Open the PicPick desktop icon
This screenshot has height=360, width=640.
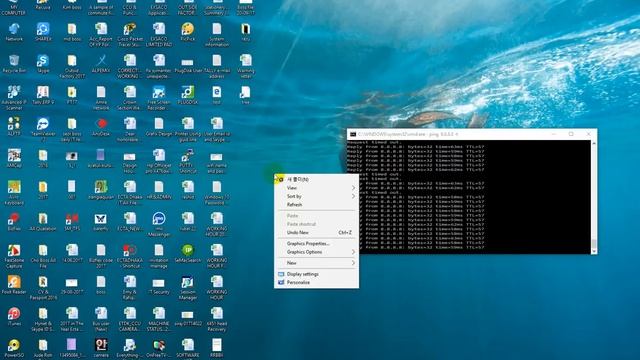tap(188, 32)
